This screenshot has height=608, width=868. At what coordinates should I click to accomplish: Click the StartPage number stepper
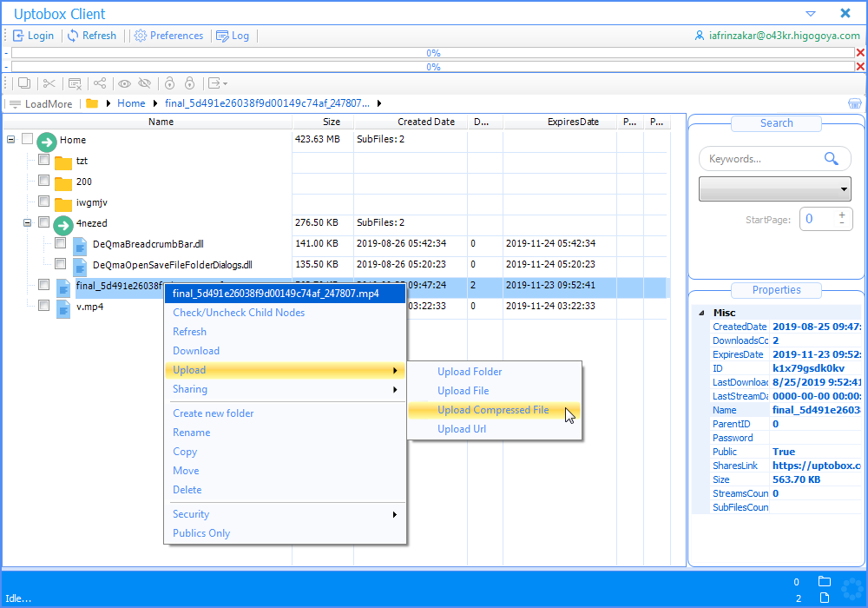(x=826, y=219)
